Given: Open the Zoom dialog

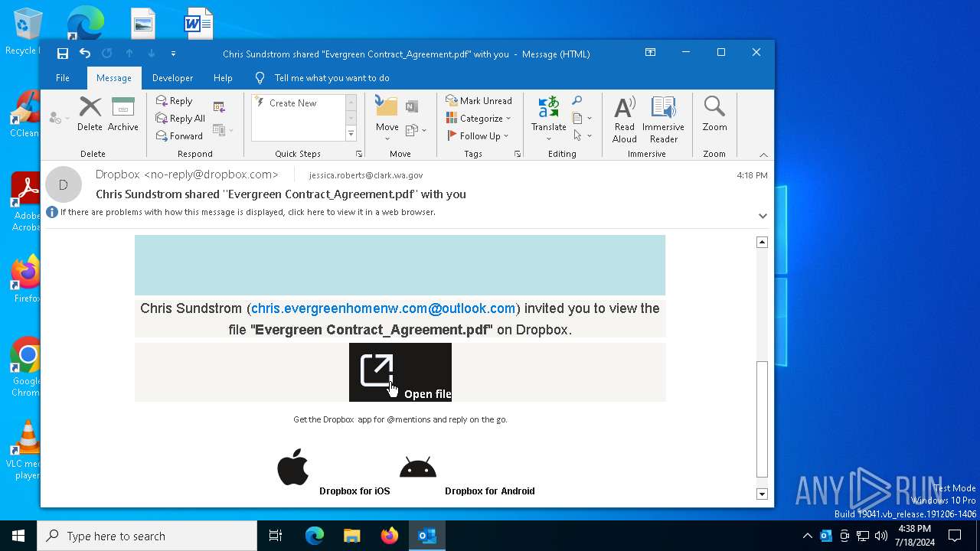Looking at the screenshot, I should point(714,114).
